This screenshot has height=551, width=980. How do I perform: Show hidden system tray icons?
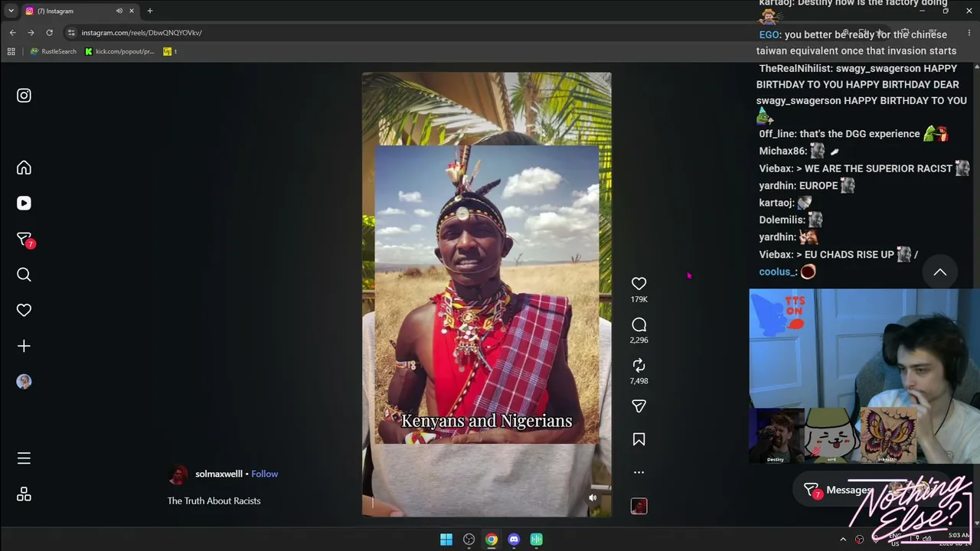[843, 540]
